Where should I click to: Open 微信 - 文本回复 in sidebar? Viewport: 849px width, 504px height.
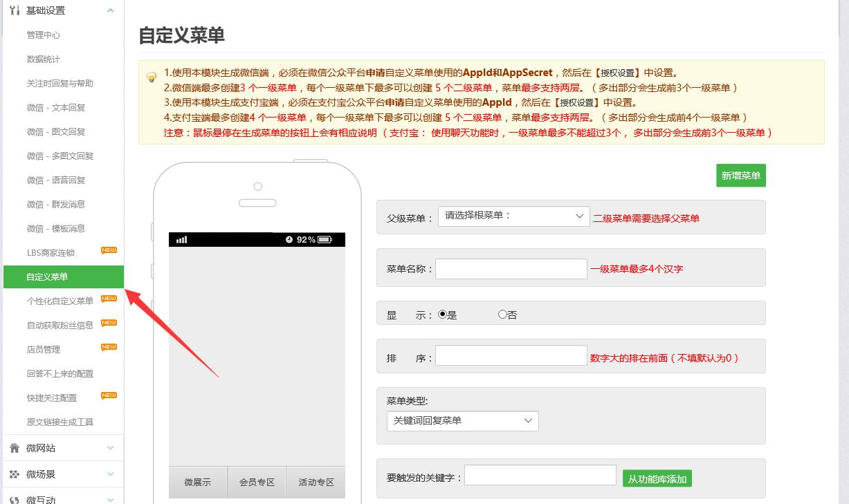[x=56, y=108]
